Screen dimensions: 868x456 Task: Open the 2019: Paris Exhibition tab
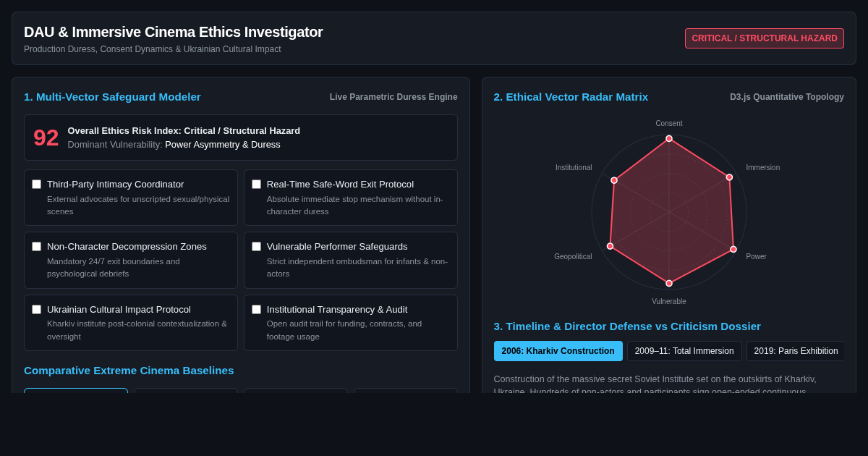pos(796,351)
